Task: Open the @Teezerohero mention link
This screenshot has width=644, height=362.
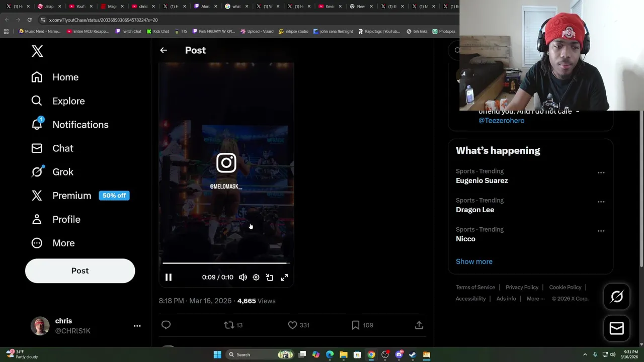Action: (501, 121)
